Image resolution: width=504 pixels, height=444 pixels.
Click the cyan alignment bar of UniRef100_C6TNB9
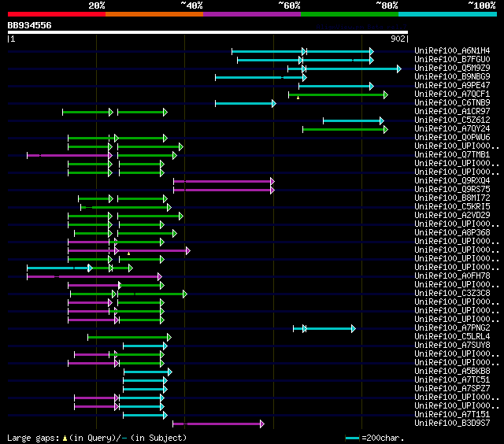[246, 103]
